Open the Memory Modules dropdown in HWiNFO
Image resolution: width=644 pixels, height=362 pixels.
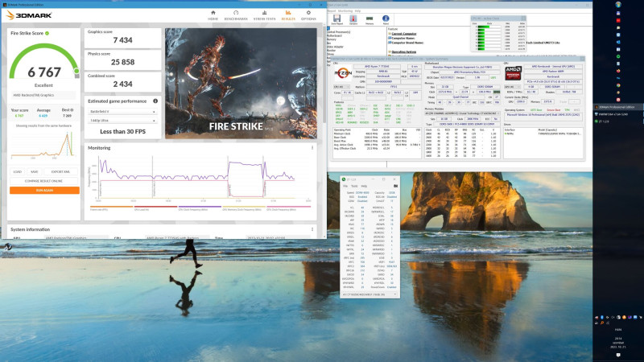click(x=462, y=113)
